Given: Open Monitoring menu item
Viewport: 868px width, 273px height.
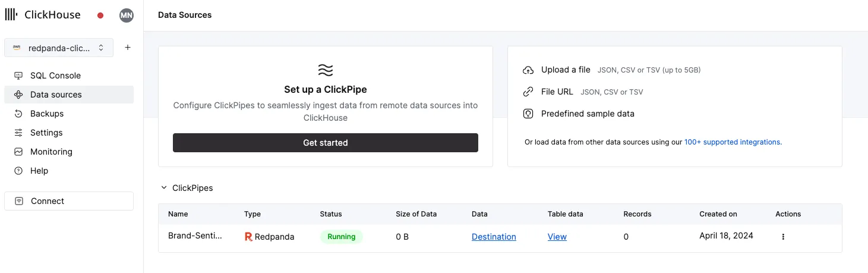Looking at the screenshot, I should pos(69,152).
